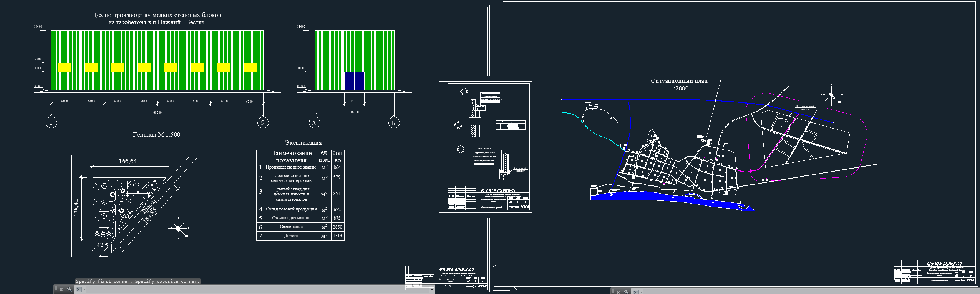Select the 'Проектируемый участок' label
Screen dimensions: 980x294
pyautogui.click(x=804, y=108)
